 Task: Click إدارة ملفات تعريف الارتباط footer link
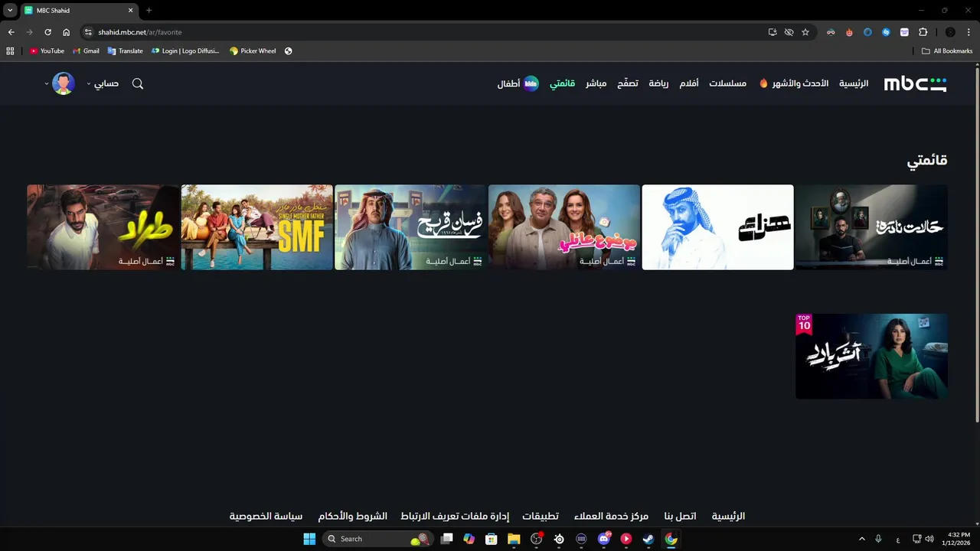[455, 517]
